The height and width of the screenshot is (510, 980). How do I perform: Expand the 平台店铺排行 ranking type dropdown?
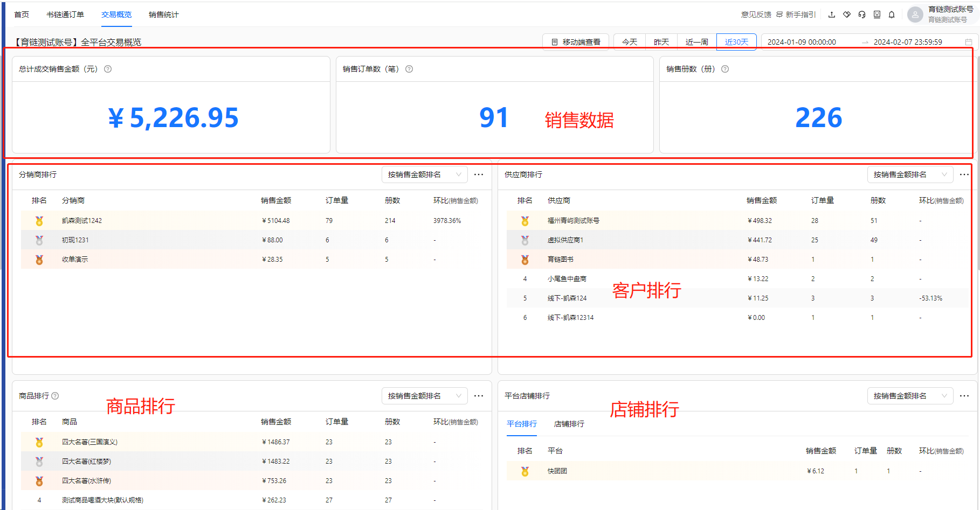[x=910, y=396]
